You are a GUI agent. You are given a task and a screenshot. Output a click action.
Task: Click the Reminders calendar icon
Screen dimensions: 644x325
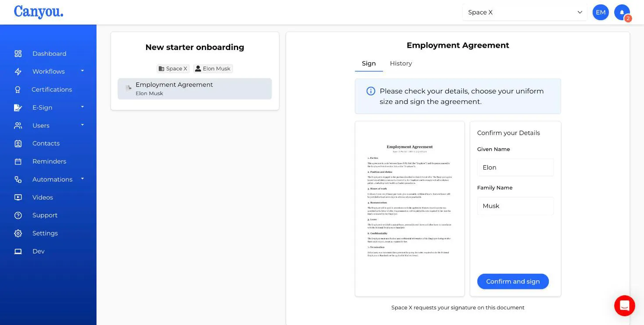pos(18,161)
